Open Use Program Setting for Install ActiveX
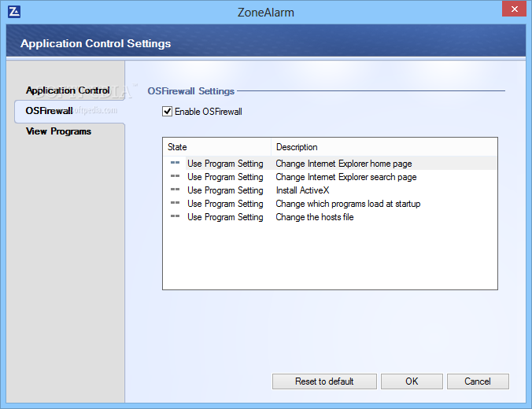Viewport: 532px width, 409px height. point(225,190)
